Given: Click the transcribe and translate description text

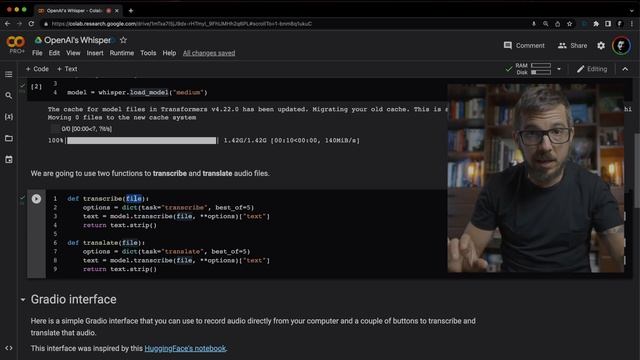Looking at the screenshot, I should pos(150,173).
